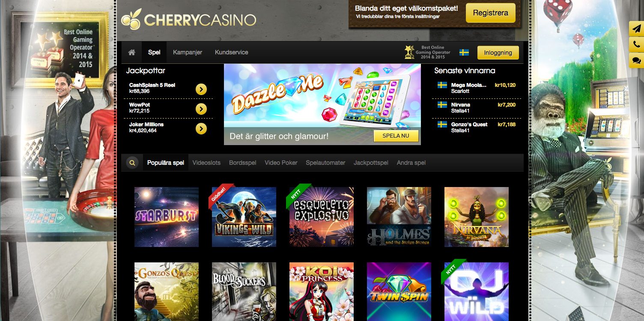This screenshot has width=644, height=321.
Task: Click the Inloggning button
Action: click(x=498, y=53)
